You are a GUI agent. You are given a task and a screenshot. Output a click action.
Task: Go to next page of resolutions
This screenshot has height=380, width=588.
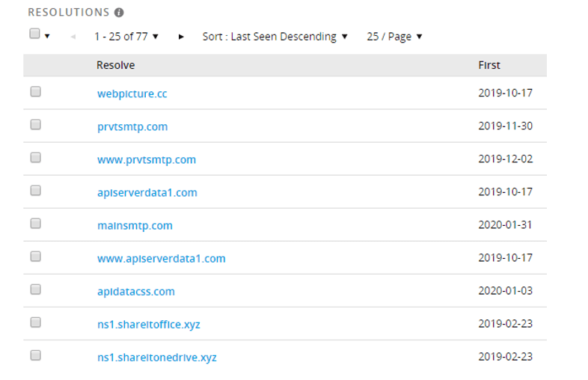181,37
